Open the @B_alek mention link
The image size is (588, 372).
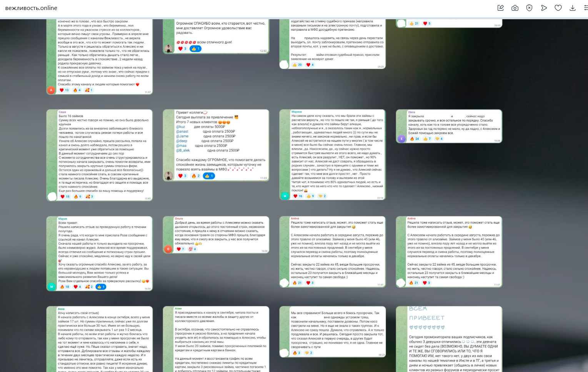coord(183,150)
